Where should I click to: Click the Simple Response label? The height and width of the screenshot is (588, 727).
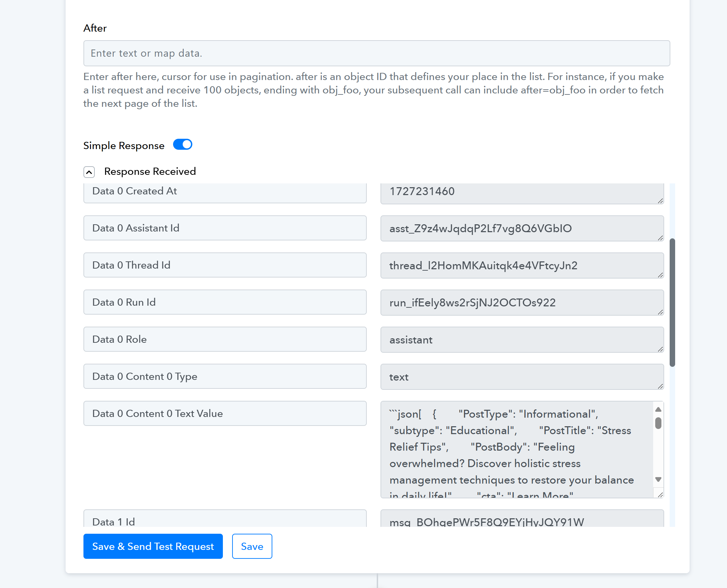[x=124, y=146]
